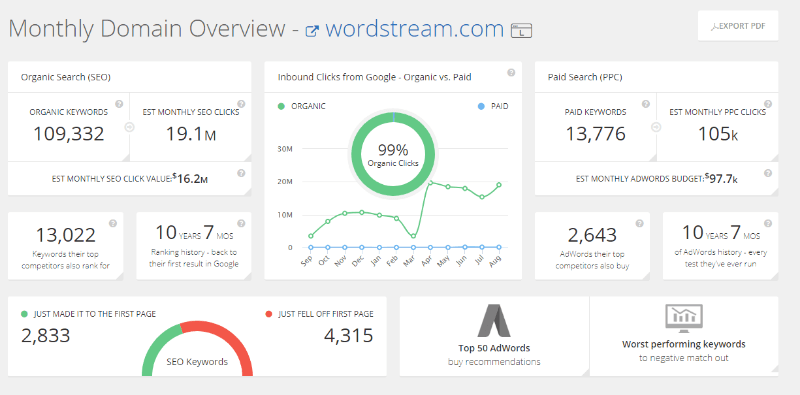800x395 pixels.
Task: Click the 30M axis label on chart
Action: click(285, 149)
